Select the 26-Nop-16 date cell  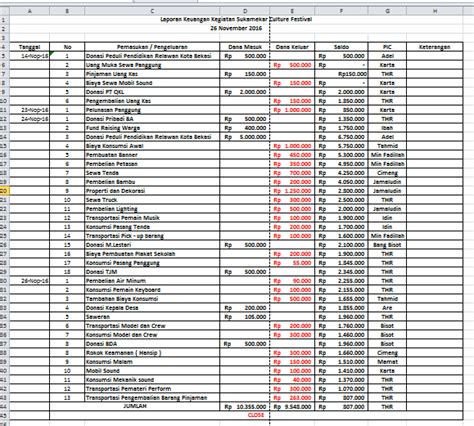(x=30, y=281)
